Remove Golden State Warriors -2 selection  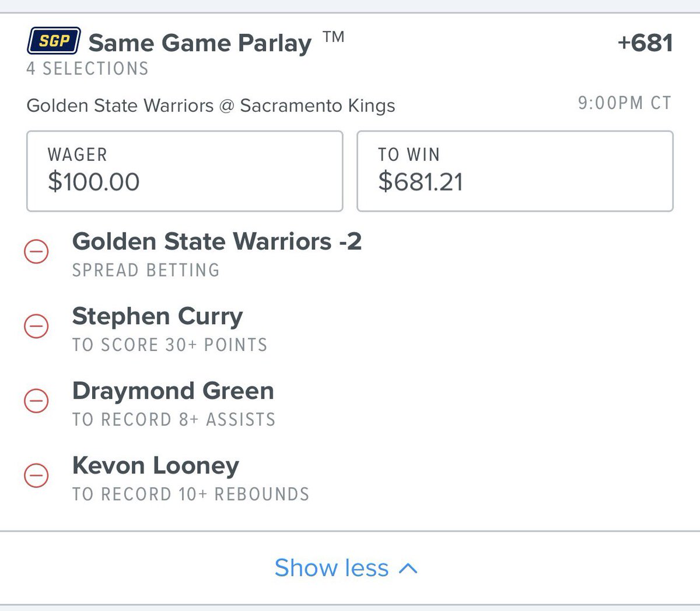coord(36,252)
